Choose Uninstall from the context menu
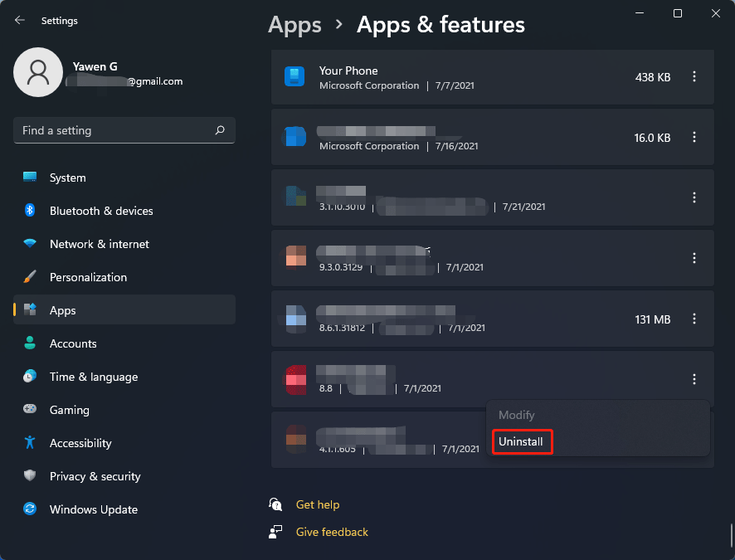This screenshot has width=735, height=560. 521,442
